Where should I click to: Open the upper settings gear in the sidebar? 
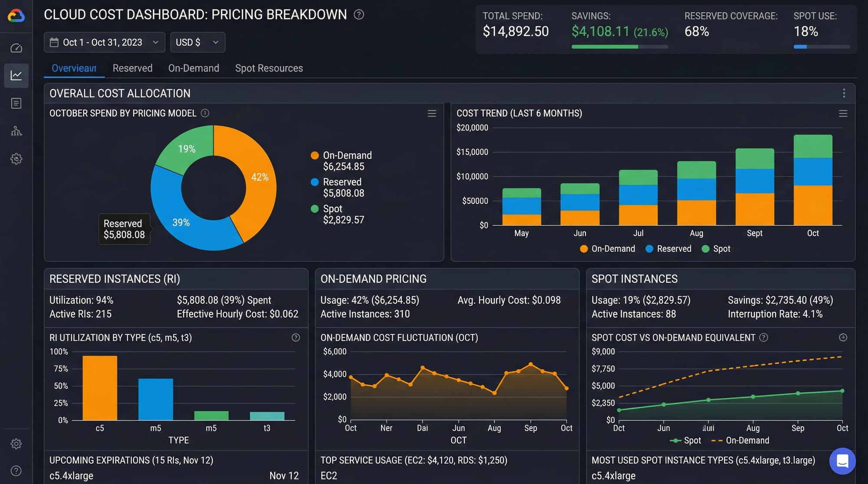16,159
